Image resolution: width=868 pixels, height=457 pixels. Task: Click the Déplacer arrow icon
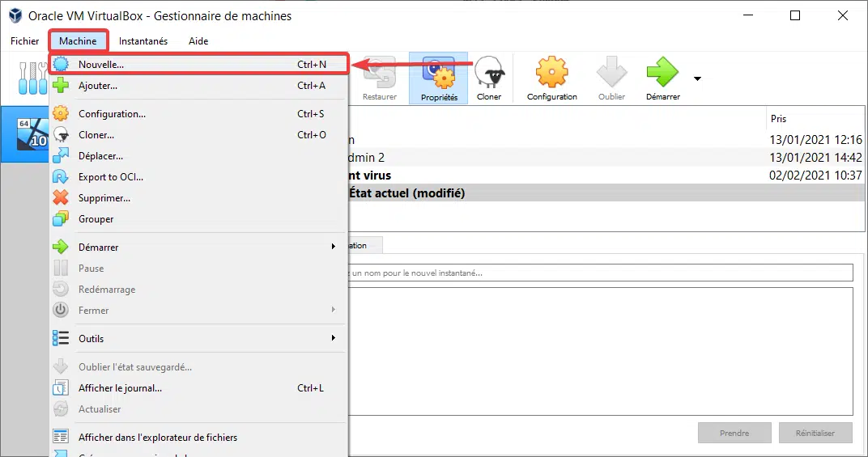pyautogui.click(x=61, y=155)
